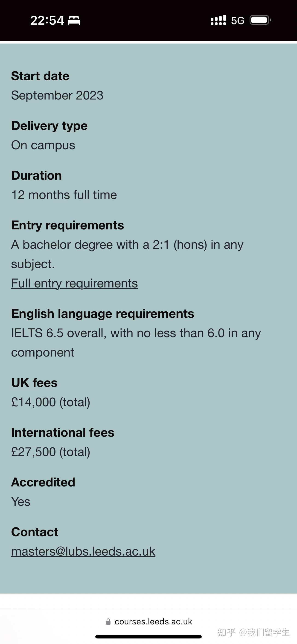Tap the courses.leeds.ac.uk address bar

pyautogui.click(x=149, y=621)
